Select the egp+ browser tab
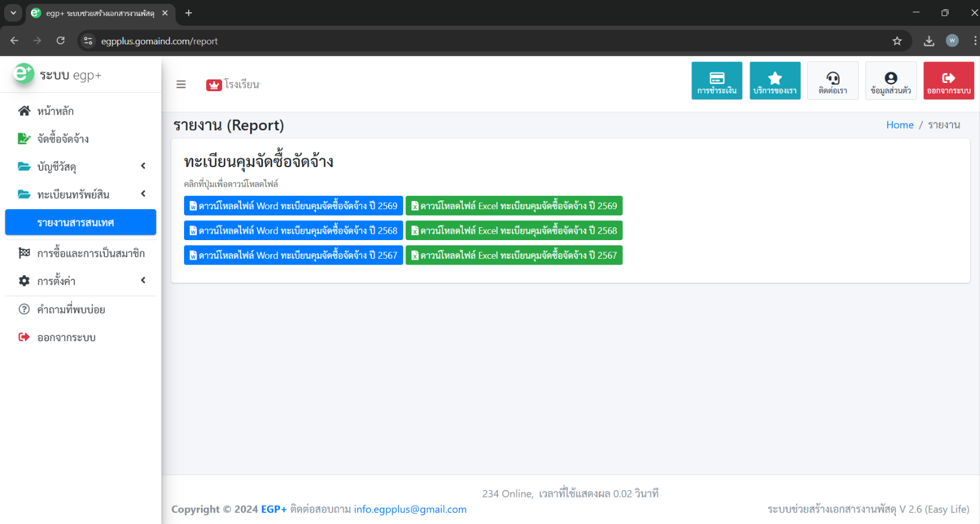The height and width of the screenshot is (524, 980). pyautogui.click(x=101, y=13)
